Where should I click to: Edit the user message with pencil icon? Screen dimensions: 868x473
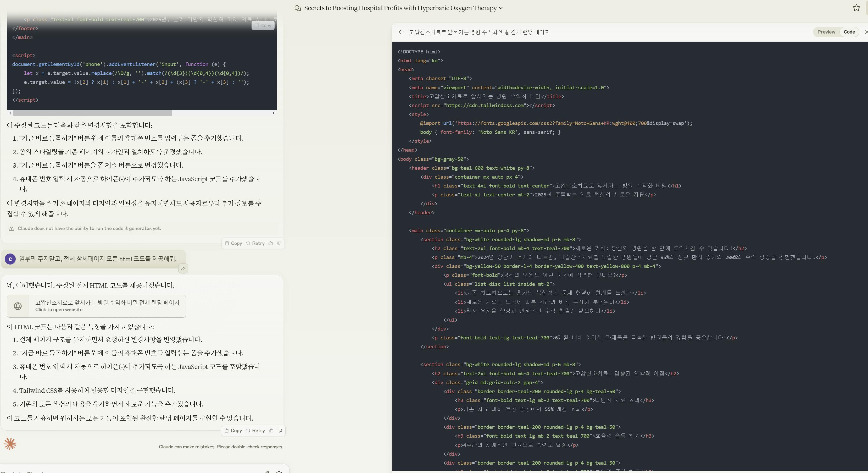click(183, 268)
